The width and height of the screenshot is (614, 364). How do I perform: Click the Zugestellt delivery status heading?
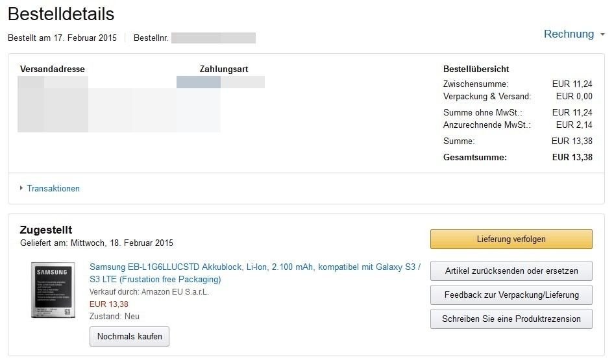coord(46,230)
